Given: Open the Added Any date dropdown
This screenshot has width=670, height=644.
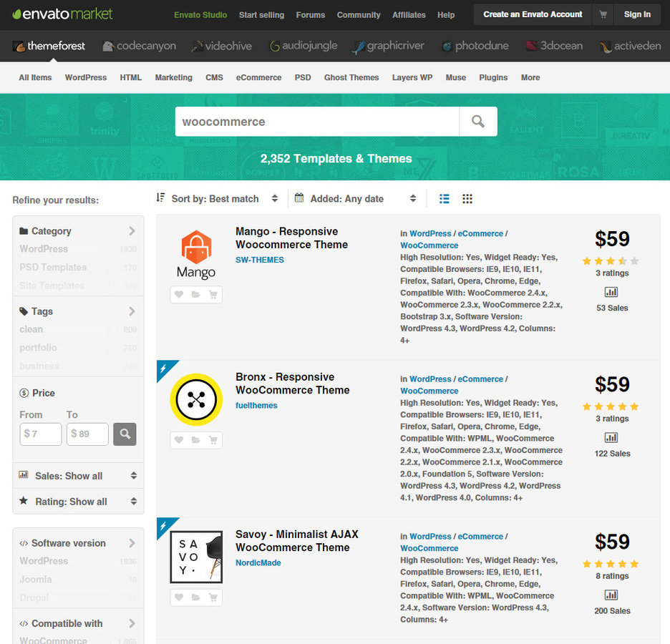Looking at the screenshot, I should (356, 199).
